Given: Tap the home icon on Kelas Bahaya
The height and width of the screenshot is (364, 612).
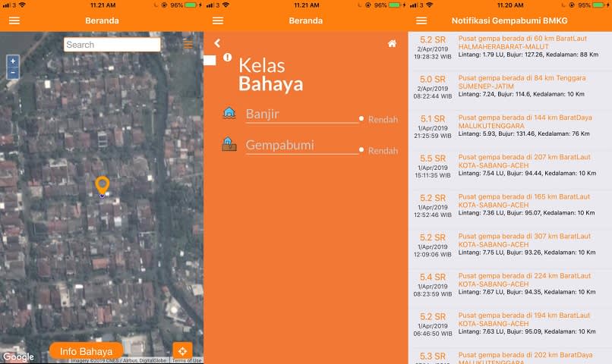Looking at the screenshot, I should 392,44.
